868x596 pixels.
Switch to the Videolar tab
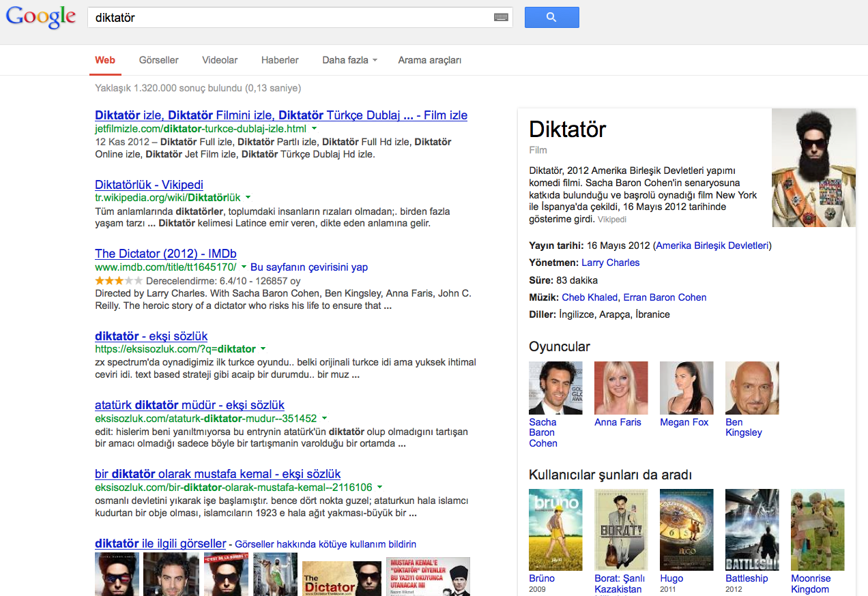(220, 60)
